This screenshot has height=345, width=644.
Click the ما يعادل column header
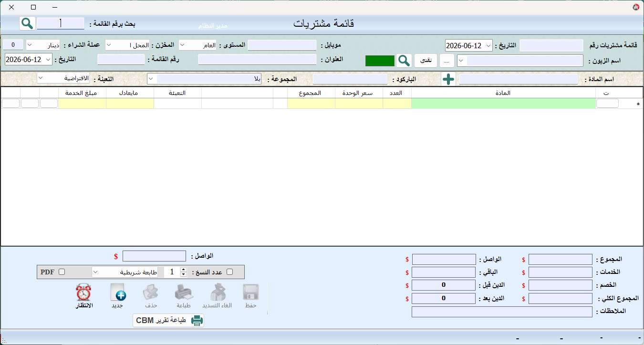coord(130,93)
